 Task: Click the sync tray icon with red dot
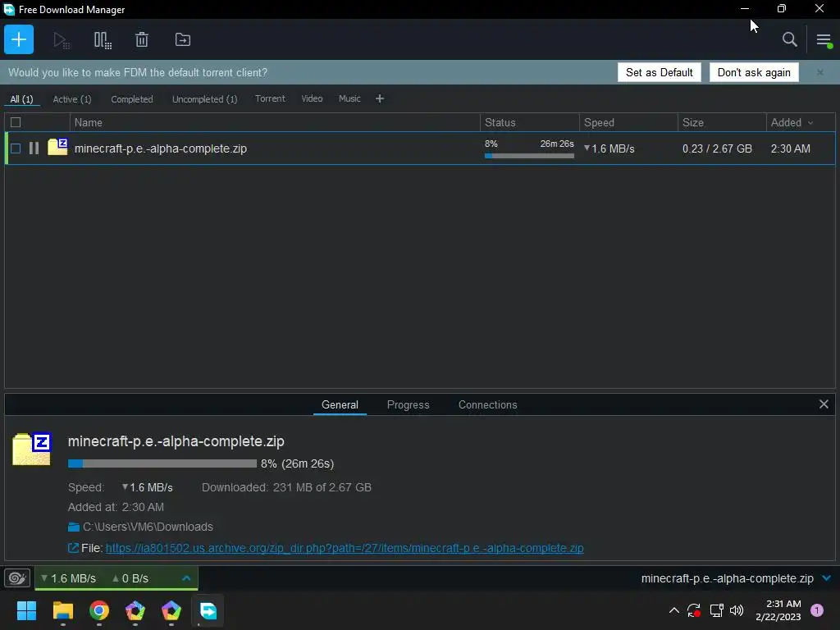tap(694, 610)
